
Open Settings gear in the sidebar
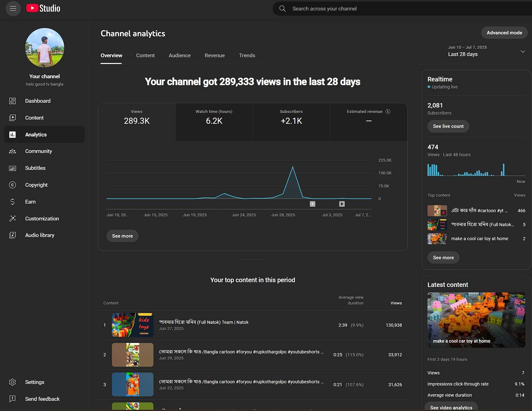[x=12, y=382]
